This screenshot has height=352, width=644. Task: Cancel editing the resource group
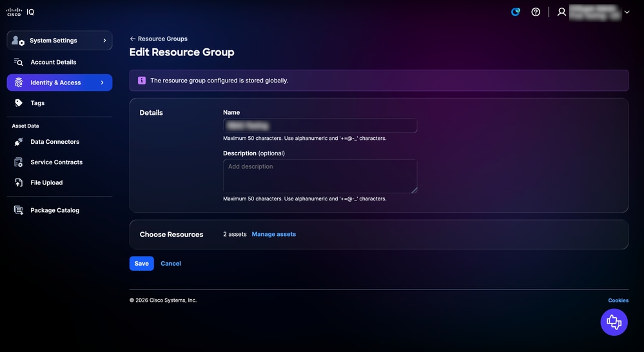point(171,264)
